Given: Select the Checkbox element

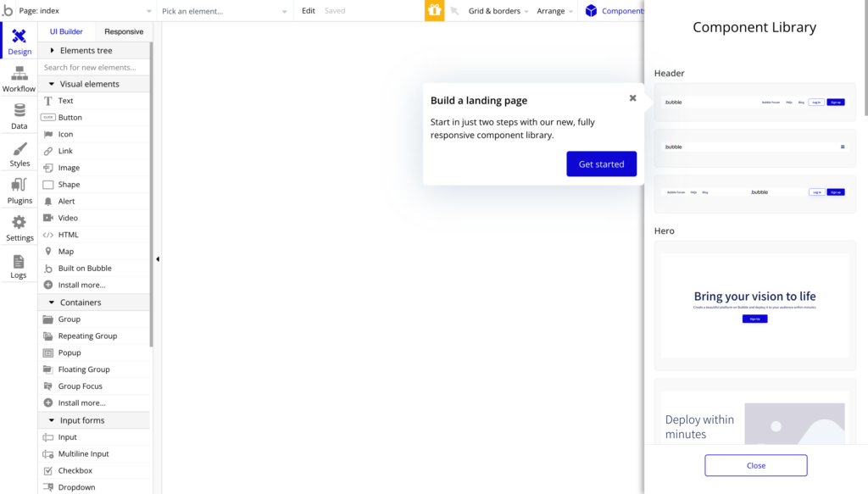Looking at the screenshot, I should (95, 471).
